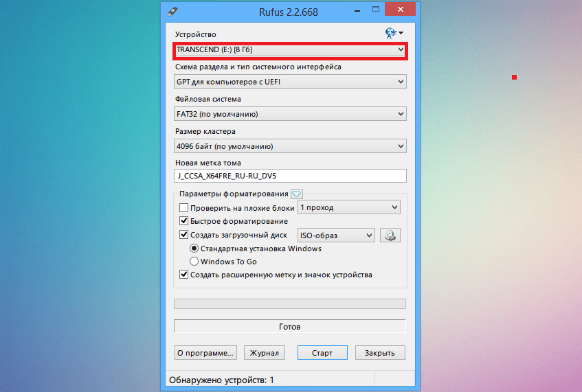
Task: Click the disk image browse icon
Action: pyautogui.click(x=390, y=235)
